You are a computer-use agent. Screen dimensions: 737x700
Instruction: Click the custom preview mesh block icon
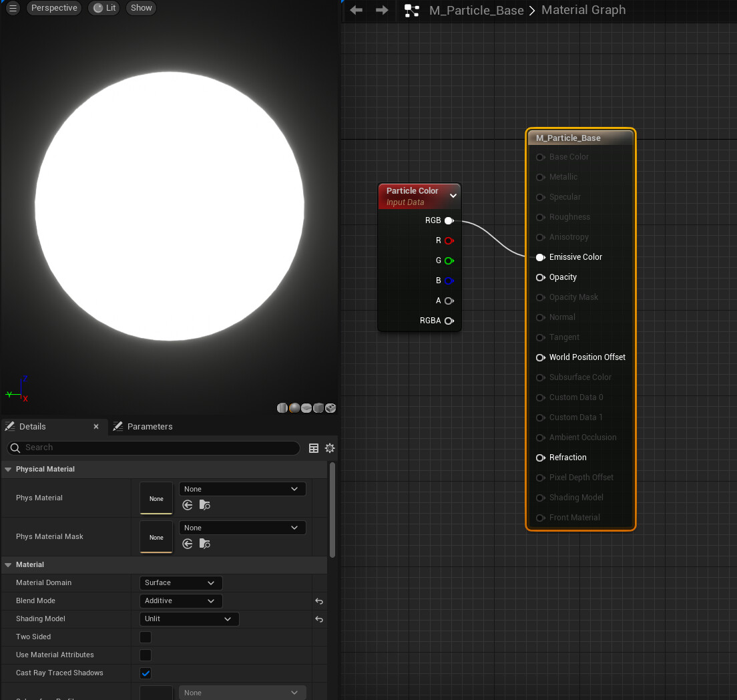pyautogui.click(x=330, y=408)
